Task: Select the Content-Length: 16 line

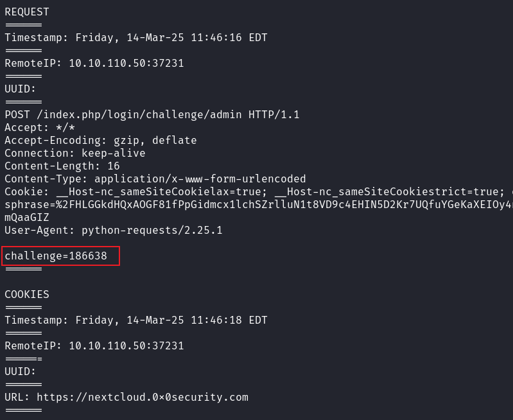Action: pos(62,166)
